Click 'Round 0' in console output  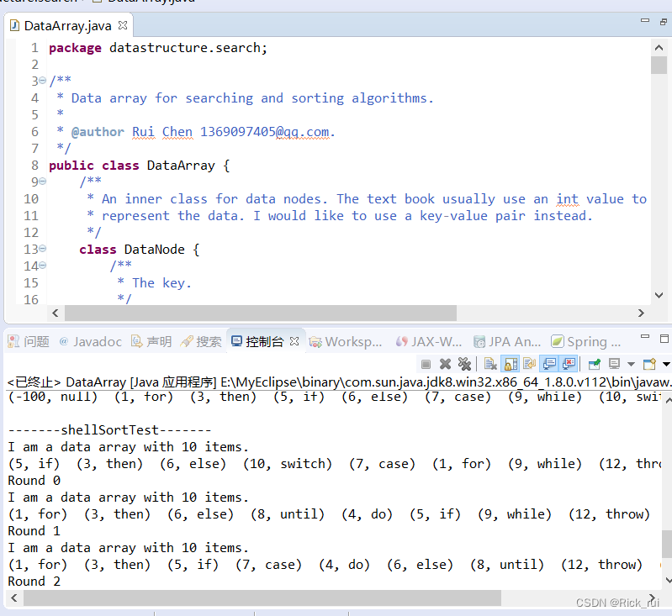pos(34,480)
